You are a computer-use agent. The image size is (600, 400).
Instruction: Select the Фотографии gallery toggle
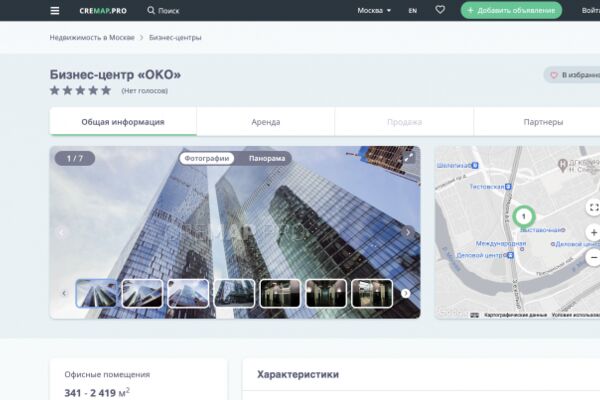[207, 158]
